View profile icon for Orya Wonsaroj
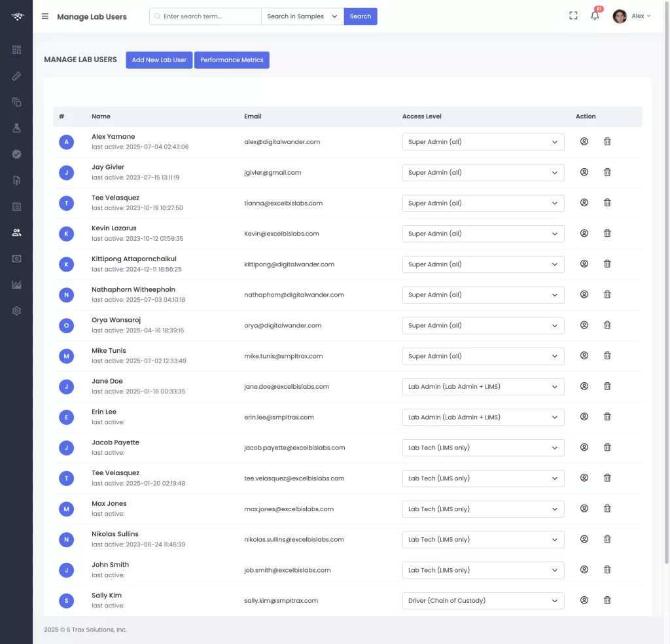 point(584,325)
